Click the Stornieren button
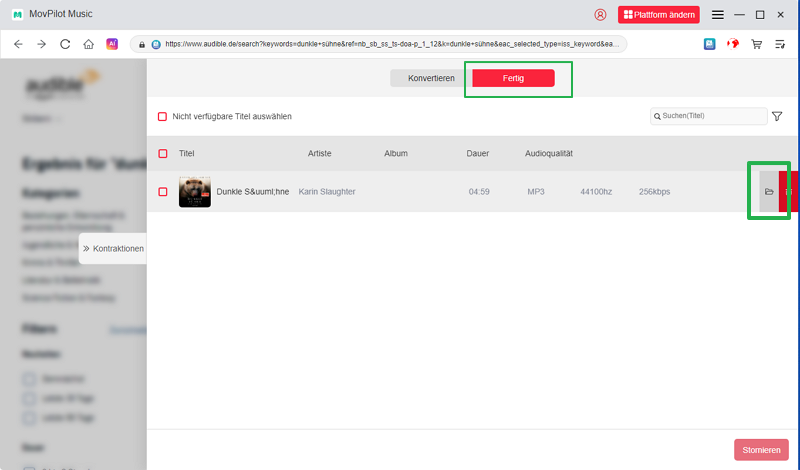This screenshot has width=800, height=470. coord(761,450)
